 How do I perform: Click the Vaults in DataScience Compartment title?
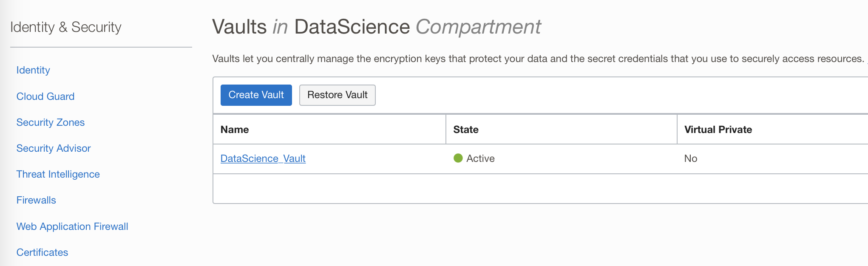point(376,27)
